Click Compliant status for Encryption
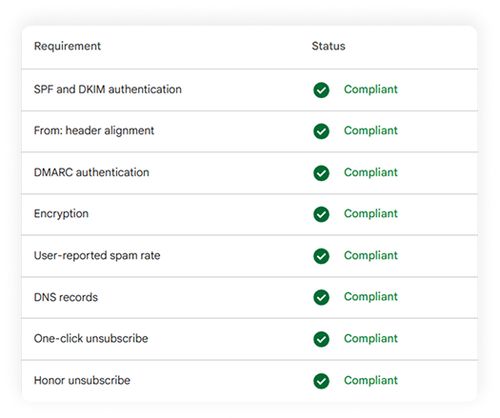This screenshot has width=500, height=418. coord(371,214)
